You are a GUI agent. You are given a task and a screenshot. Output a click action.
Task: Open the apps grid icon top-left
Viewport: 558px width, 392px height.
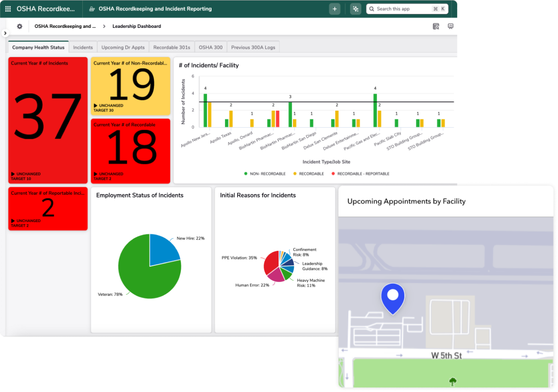click(7, 8)
